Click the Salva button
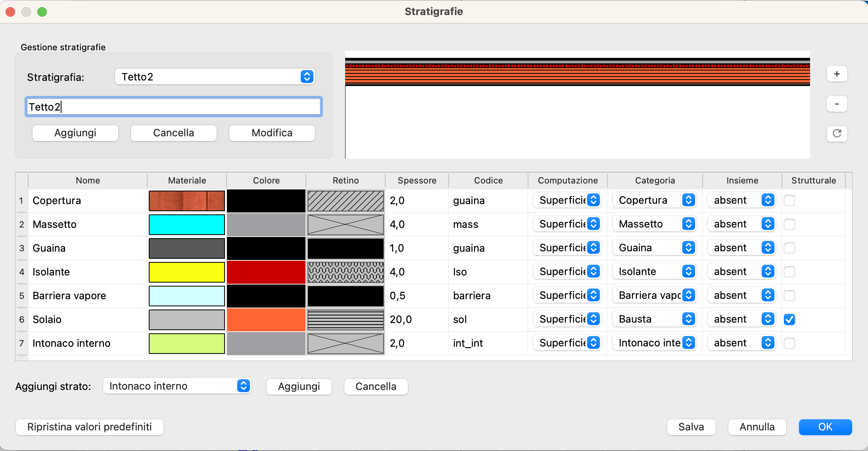This screenshot has height=451, width=868. coord(691,427)
